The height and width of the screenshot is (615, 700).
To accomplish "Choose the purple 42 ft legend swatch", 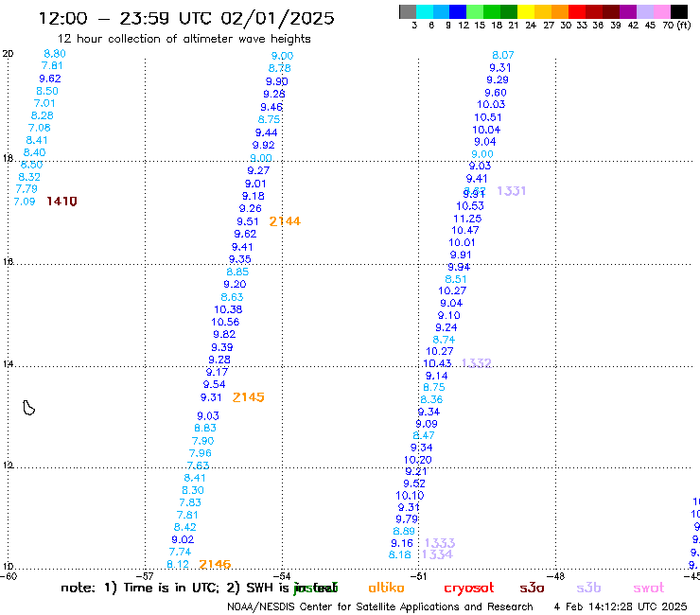I will 628,11.
